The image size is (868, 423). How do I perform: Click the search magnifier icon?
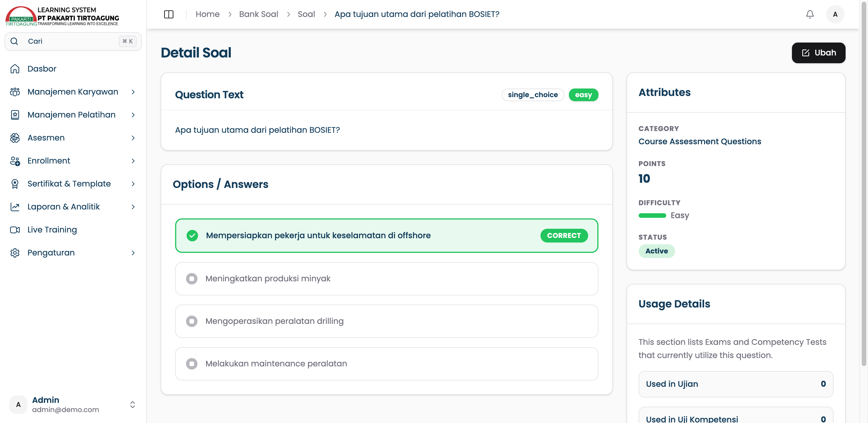tap(14, 41)
